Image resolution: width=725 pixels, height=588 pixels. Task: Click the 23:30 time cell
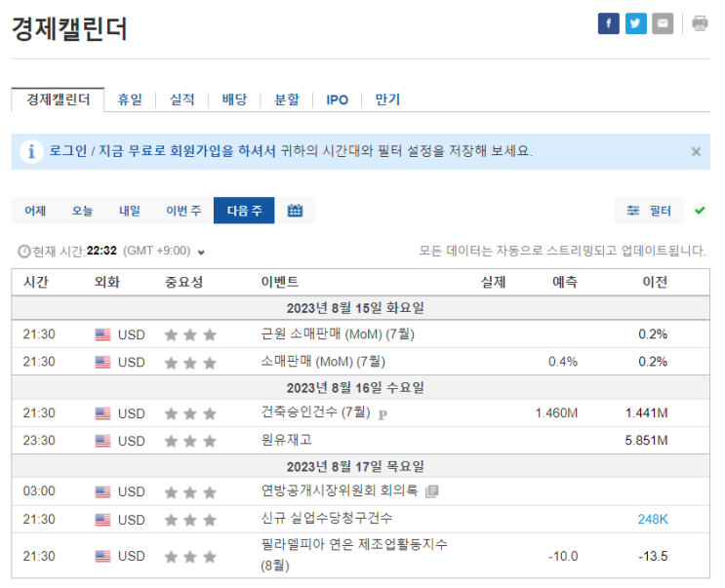click(39, 441)
